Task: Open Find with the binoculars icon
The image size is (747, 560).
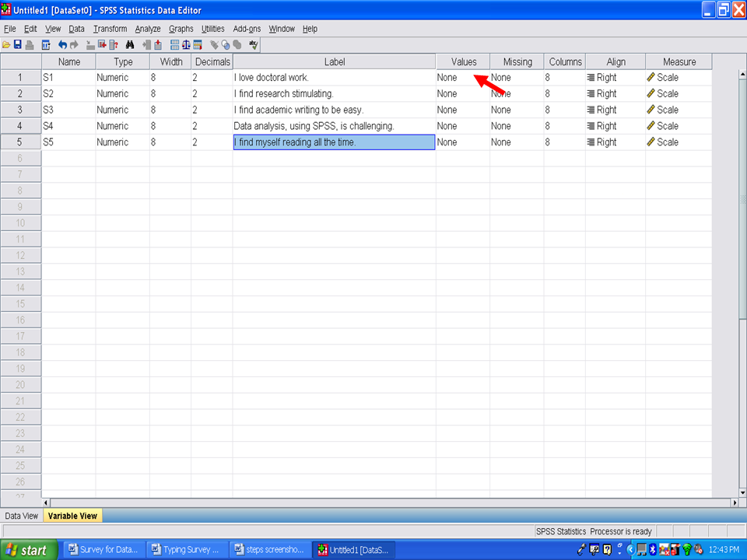Action: [130, 45]
